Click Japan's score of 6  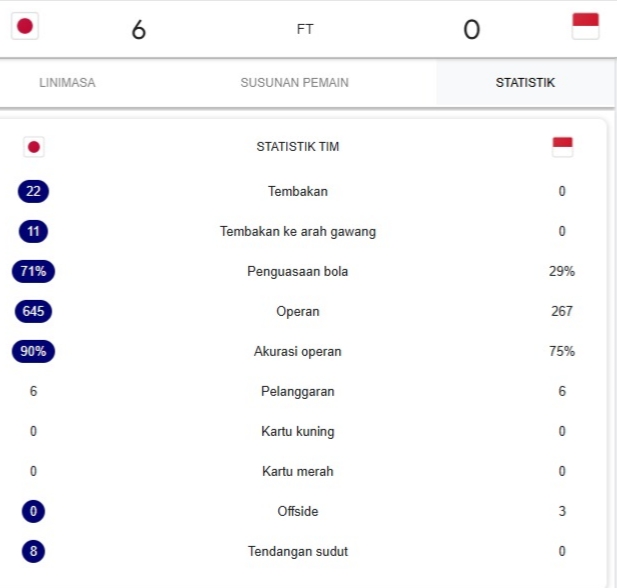coord(139,30)
